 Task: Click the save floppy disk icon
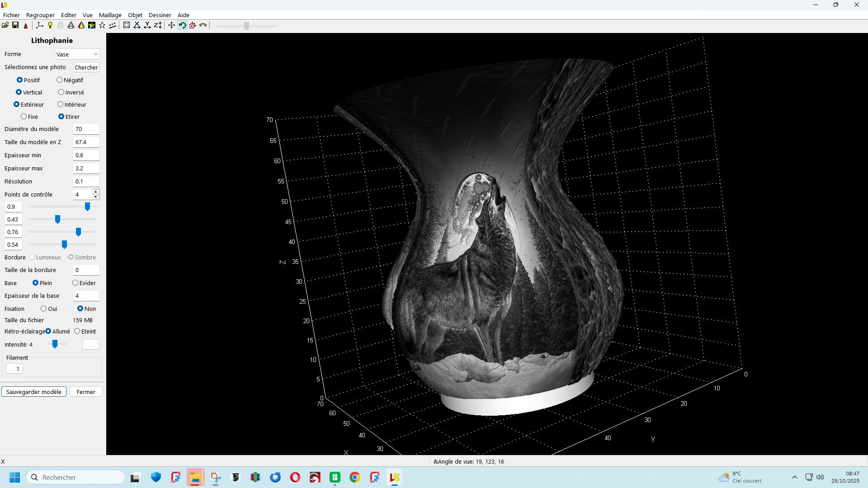[15, 25]
